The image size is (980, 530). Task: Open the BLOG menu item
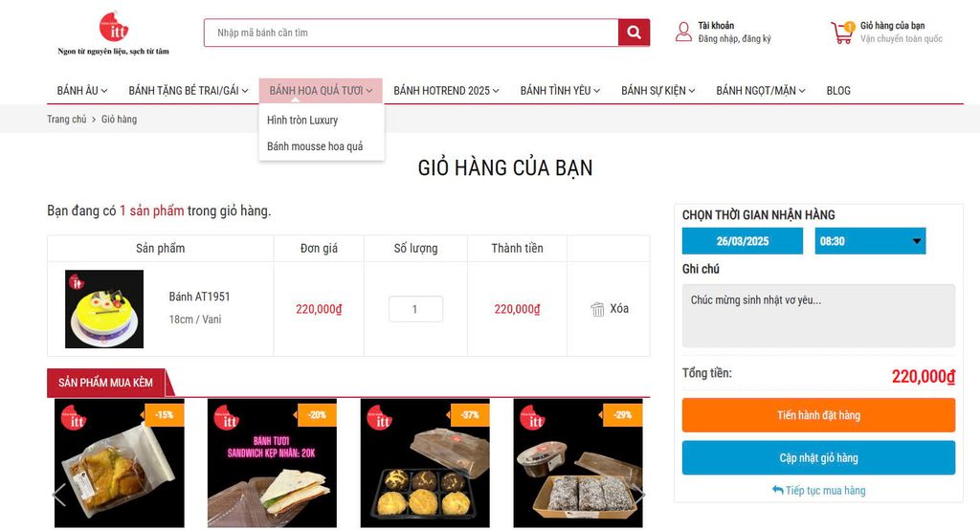(838, 91)
